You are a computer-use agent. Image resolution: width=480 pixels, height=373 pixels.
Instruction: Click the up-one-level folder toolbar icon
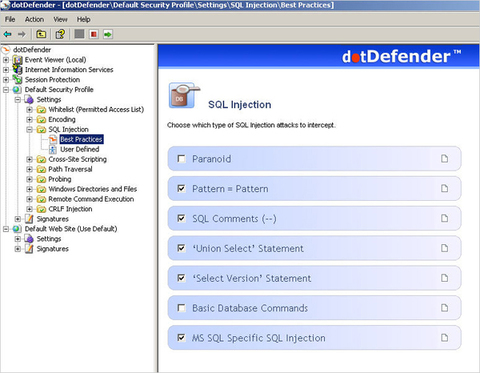click(x=41, y=34)
